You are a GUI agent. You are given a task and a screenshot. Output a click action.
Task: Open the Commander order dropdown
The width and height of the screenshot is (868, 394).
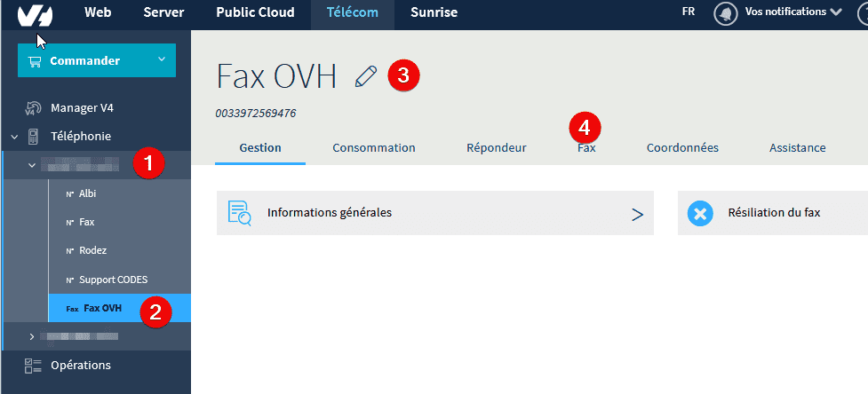pos(97,60)
